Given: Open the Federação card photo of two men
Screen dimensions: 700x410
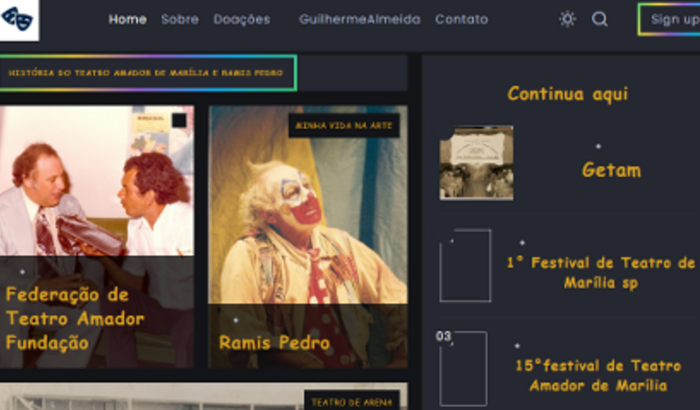Looking at the screenshot, I should click(97, 180).
